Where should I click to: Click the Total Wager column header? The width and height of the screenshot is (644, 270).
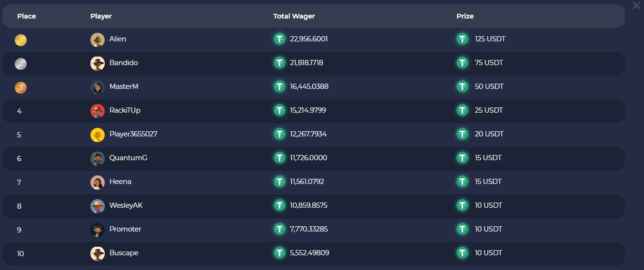pos(294,16)
